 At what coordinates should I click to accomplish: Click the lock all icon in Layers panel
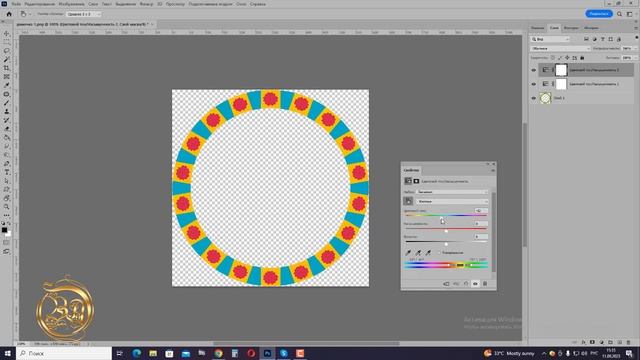582,58
